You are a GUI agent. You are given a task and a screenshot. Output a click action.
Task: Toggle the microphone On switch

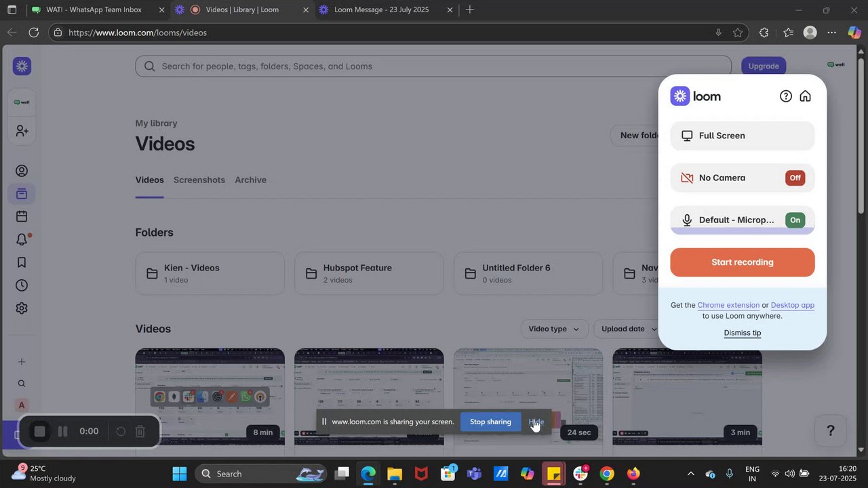(x=795, y=220)
